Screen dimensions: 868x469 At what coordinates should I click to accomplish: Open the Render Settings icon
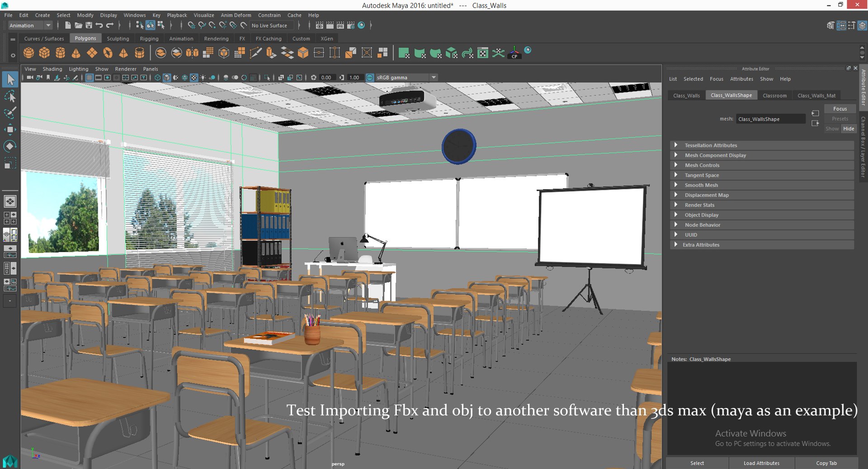(x=351, y=25)
